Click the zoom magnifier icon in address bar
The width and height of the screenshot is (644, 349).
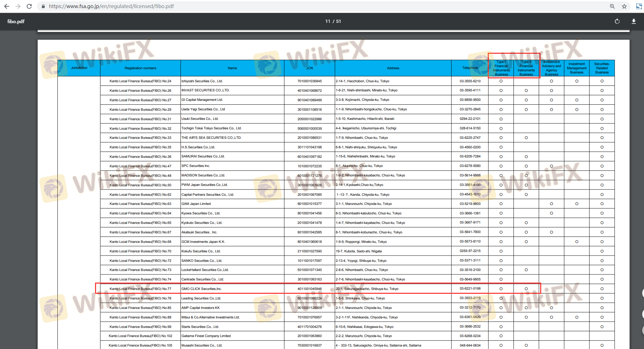612,6
